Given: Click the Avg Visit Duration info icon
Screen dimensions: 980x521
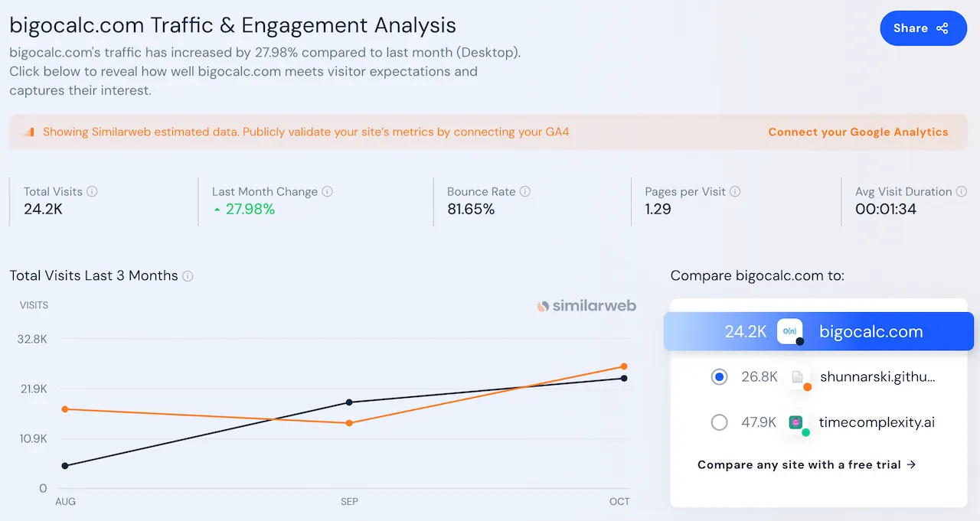Looking at the screenshot, I should (962, 191).
